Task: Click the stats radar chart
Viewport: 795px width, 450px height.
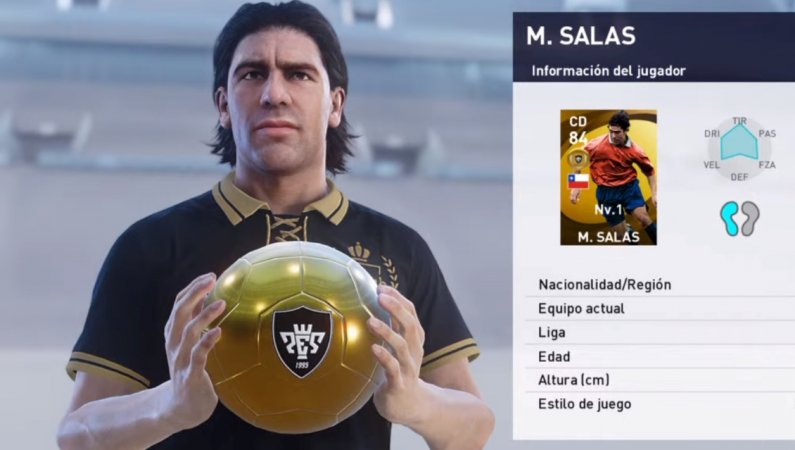Action: (x=739, y=147)
